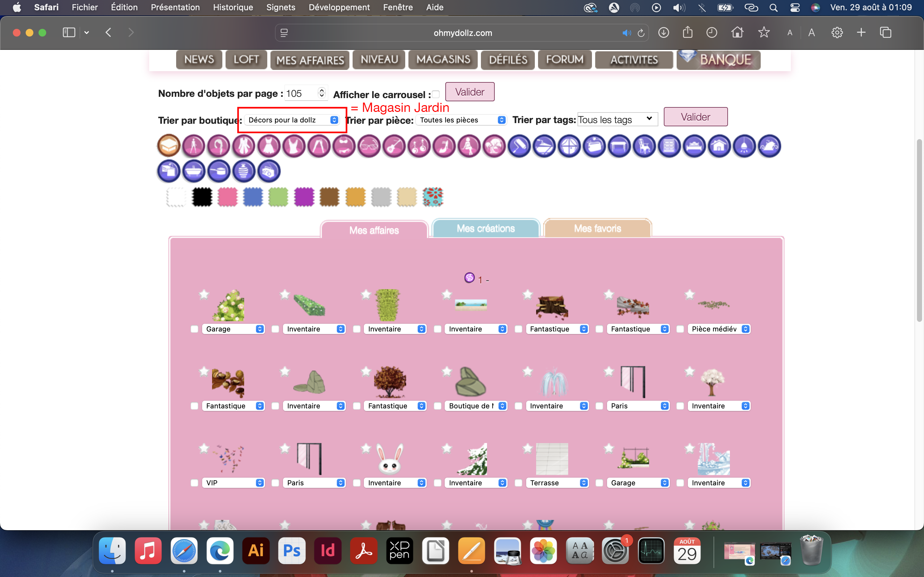Select the guitar category icon
Screen dimensions: 924x577
click(x=394, y=146)
